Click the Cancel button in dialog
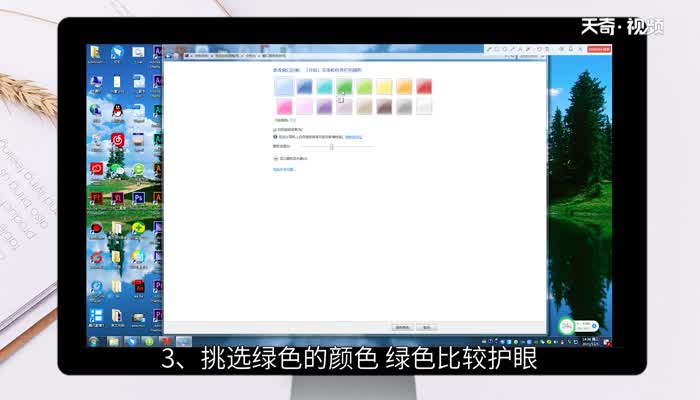700x400 pixels. [x=427, y=327]
